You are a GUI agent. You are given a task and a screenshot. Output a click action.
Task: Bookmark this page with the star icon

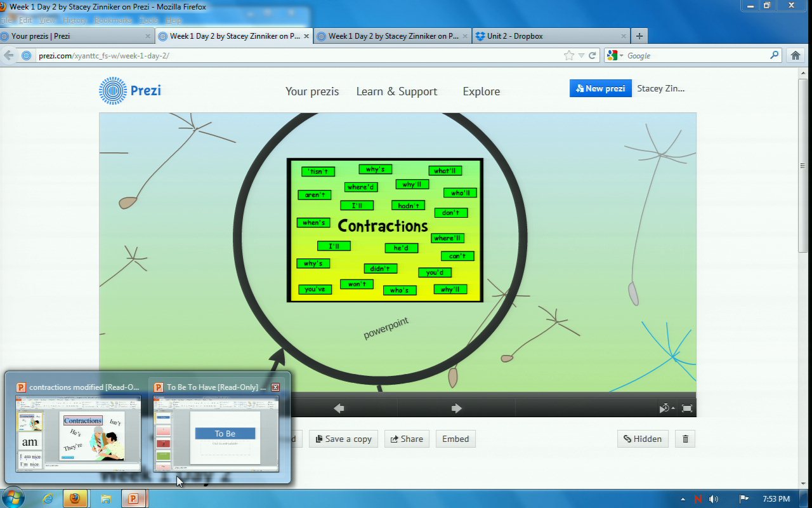click(569, 56)
